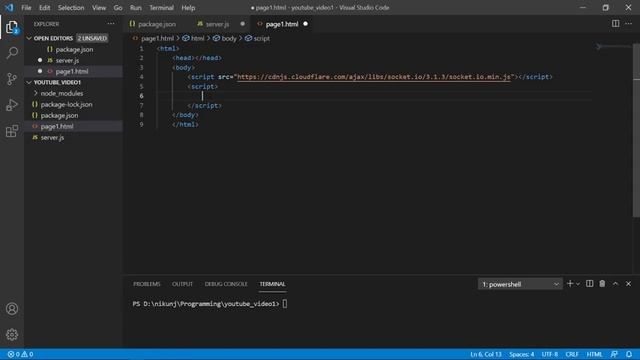Select the page1.html editor tab
The width and height of the screenshot is (640, 360).
click(282, 24)
